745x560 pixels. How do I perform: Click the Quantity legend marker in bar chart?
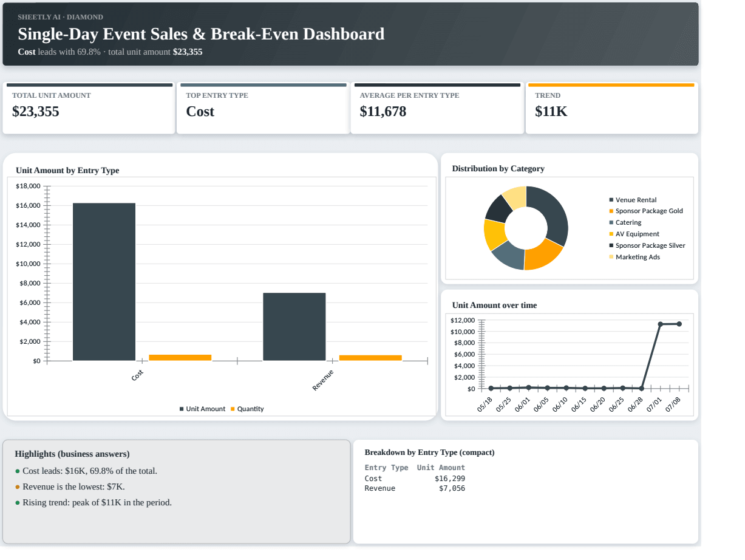[x=233, y=409]
